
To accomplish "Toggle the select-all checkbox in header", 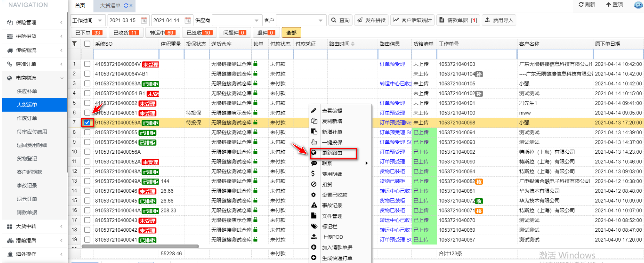I will pos(87,44).
